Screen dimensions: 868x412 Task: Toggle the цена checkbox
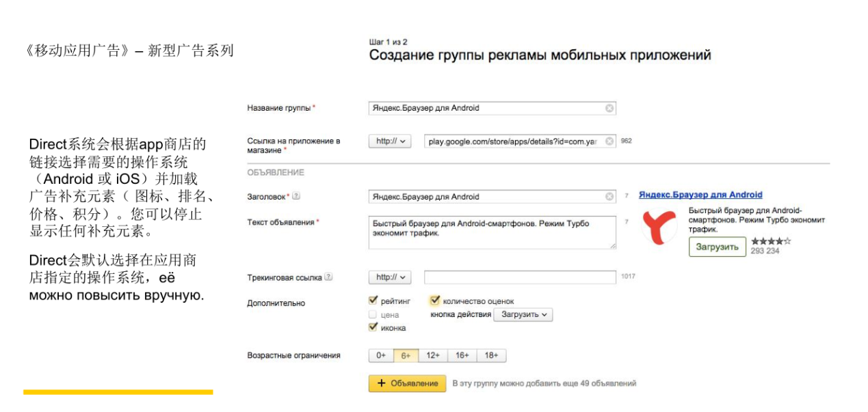tap(373, 315)
